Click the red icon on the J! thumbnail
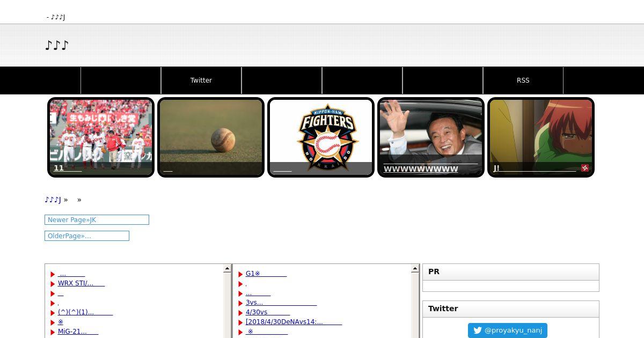The height and width of the screenshot is (338, 644). pyautogui.click(x=585, y=168)
